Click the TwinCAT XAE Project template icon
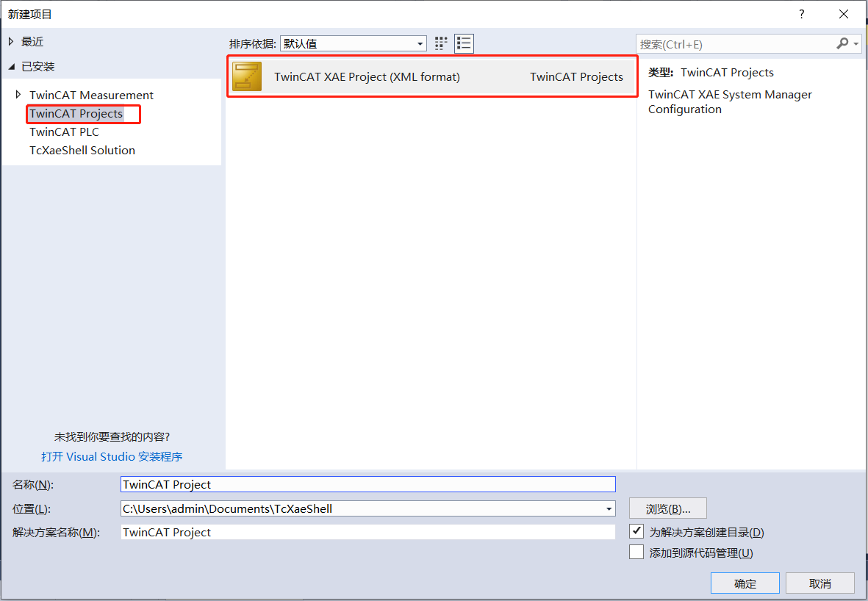 [247, 76]
